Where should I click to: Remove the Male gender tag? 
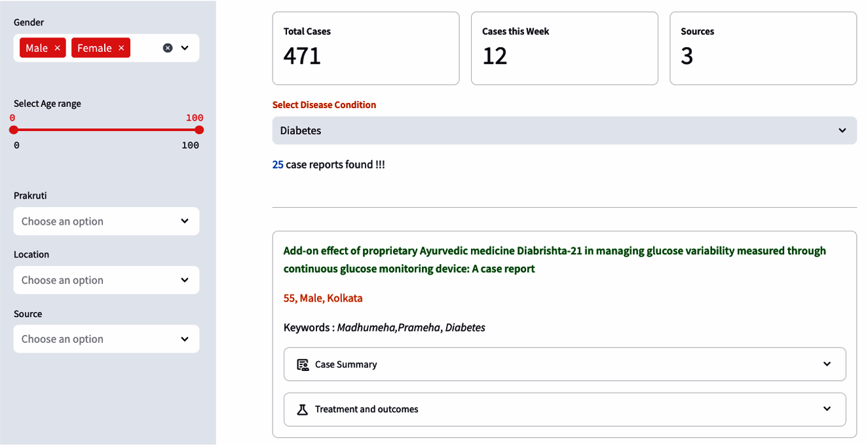(57, 48)
